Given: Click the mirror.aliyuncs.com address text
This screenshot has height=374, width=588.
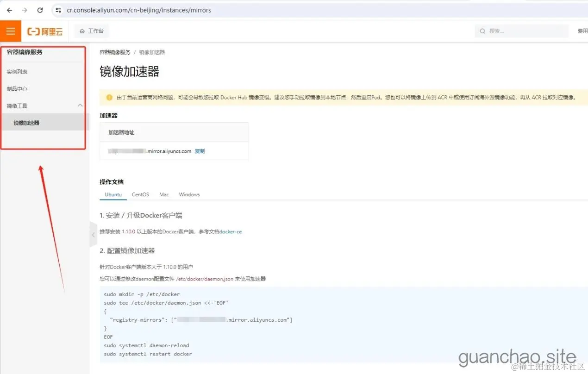Looking at the screenshot, I should pyautogui.click(x=169, y=151).
